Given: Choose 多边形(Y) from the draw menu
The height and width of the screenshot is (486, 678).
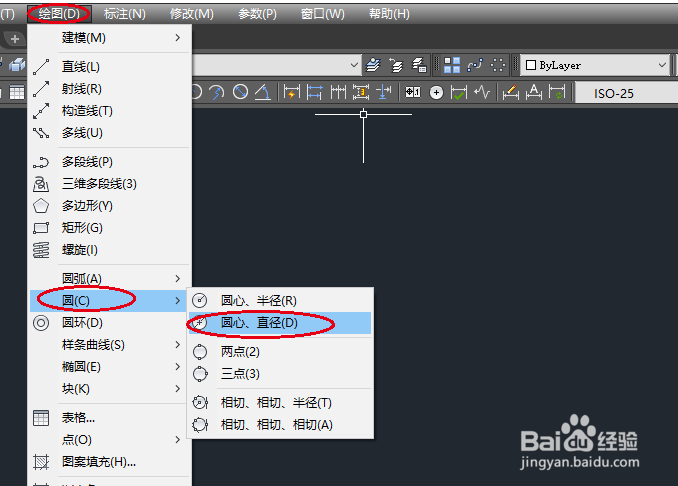Looking at the screenshot, I should coord(110,206).
